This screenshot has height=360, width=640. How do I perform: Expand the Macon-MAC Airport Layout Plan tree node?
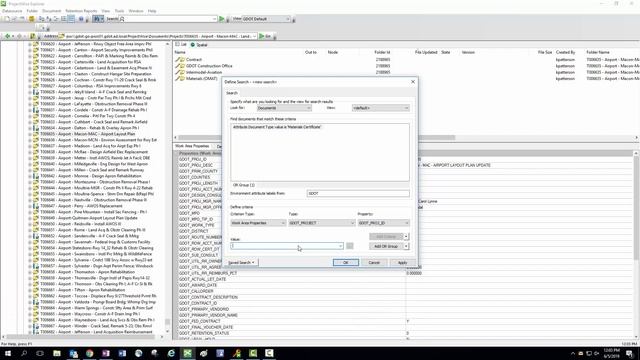pyautogui.click(x=30, y=134)
